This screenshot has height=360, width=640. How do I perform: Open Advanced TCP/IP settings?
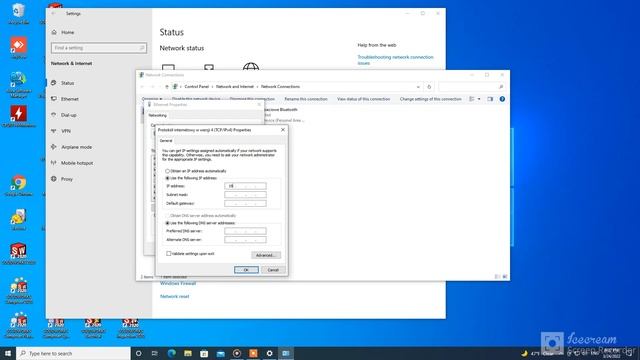[x=266, y=255]
